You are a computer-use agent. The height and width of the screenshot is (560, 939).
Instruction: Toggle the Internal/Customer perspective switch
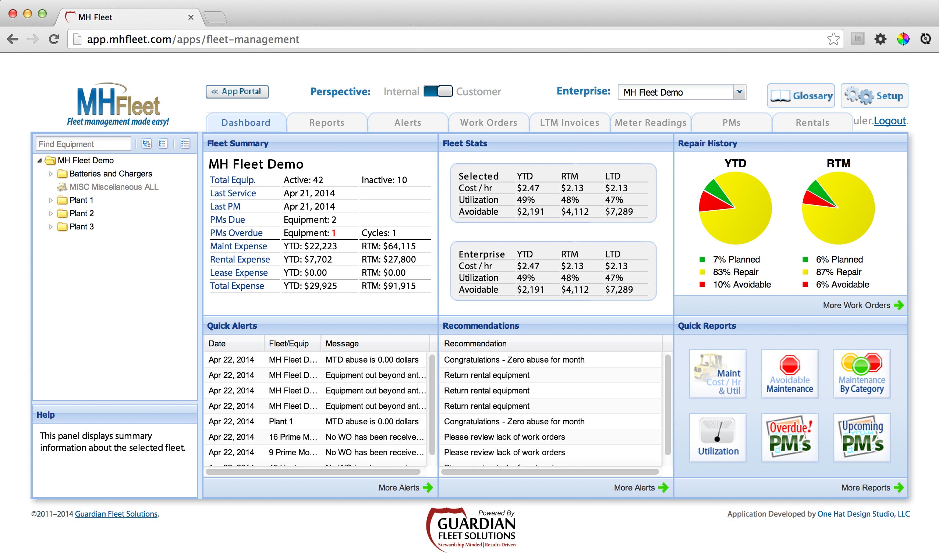[437, 91]
